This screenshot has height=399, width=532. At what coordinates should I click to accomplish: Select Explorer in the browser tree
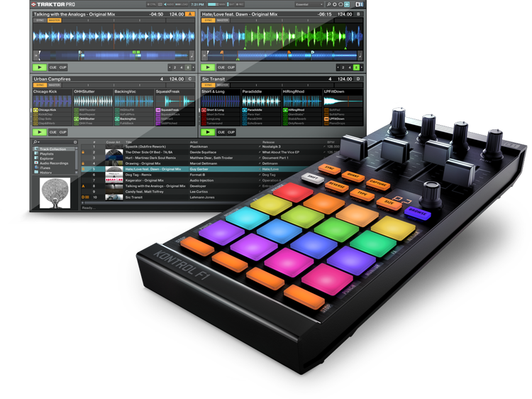pos(47,158)
